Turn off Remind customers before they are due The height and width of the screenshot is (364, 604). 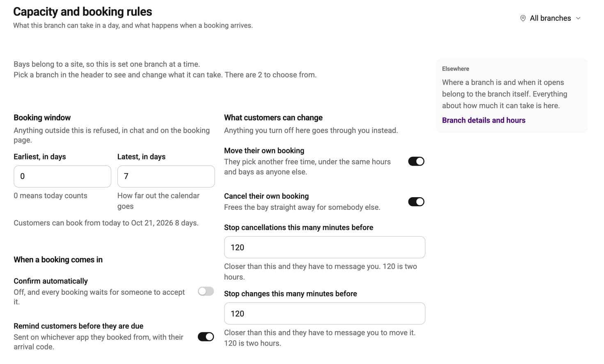point(206,337)
